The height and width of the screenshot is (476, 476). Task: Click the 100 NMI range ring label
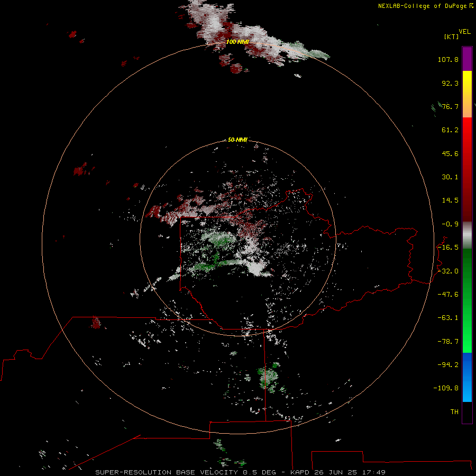coord(237,42)
